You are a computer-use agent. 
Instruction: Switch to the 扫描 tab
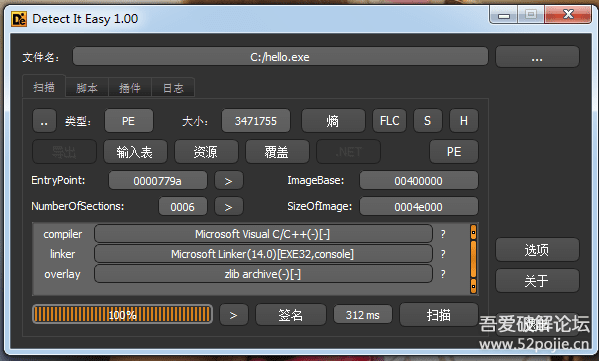click(44, 87)
